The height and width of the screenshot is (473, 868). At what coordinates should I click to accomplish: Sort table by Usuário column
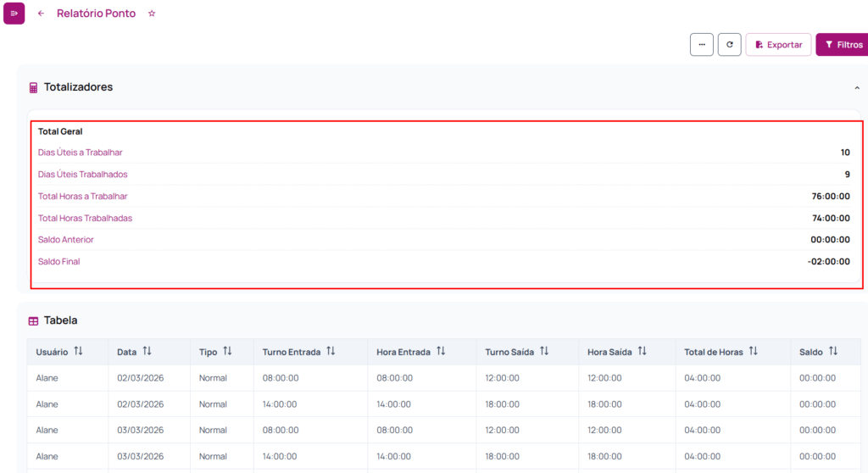[78, 351]
